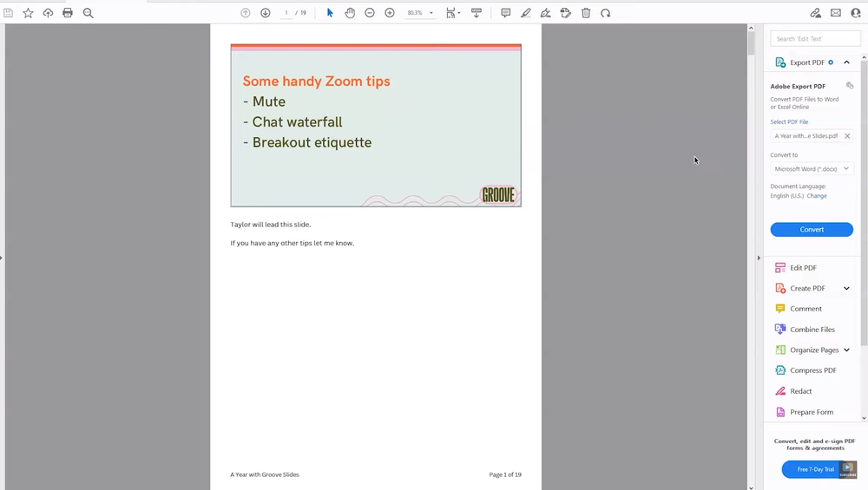The image size is (868, 490).
Task: Click the footer 'A Year with Groove Slides'
Action: pyautogui.click(x=265, y=474)
